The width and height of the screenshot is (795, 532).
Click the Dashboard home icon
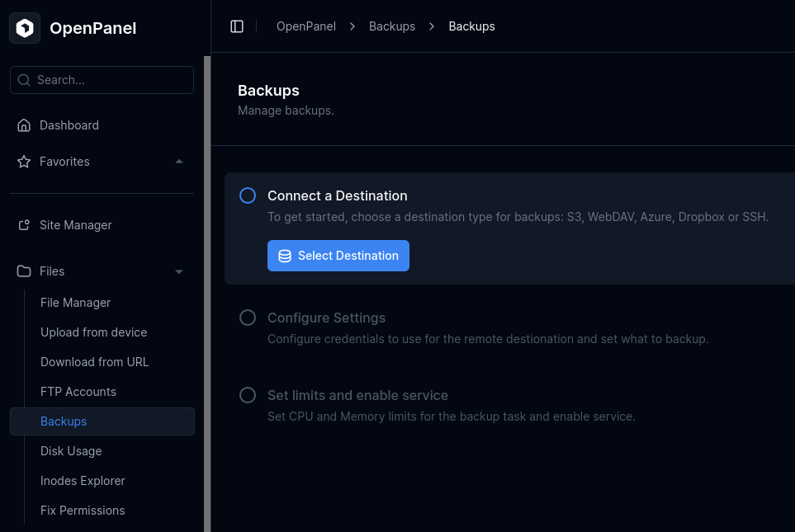24,125
